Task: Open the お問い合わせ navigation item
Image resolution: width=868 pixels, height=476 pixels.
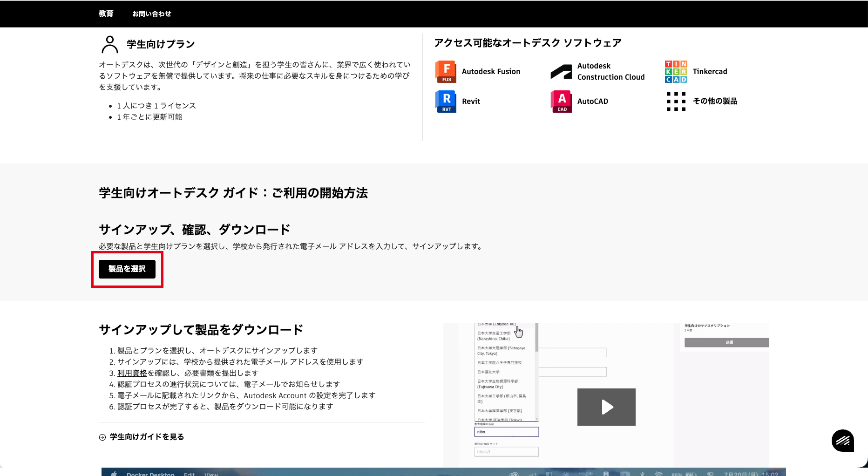Action: coord(152,14)
